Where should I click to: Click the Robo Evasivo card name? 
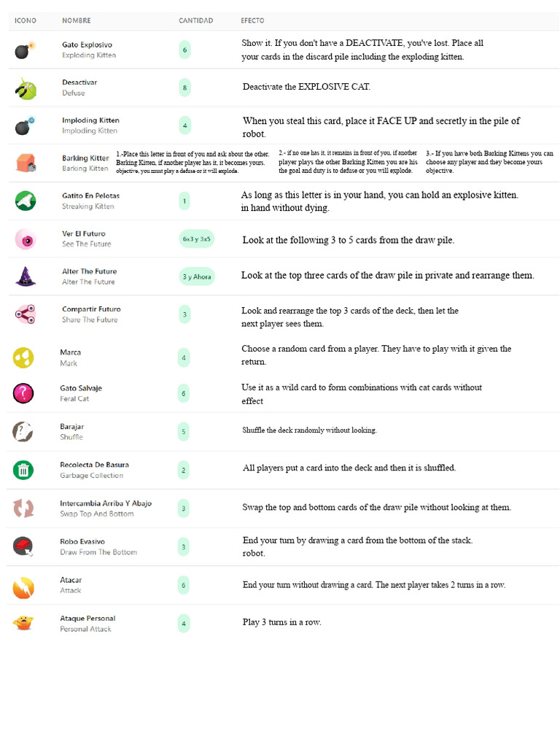tap(82, 541)
